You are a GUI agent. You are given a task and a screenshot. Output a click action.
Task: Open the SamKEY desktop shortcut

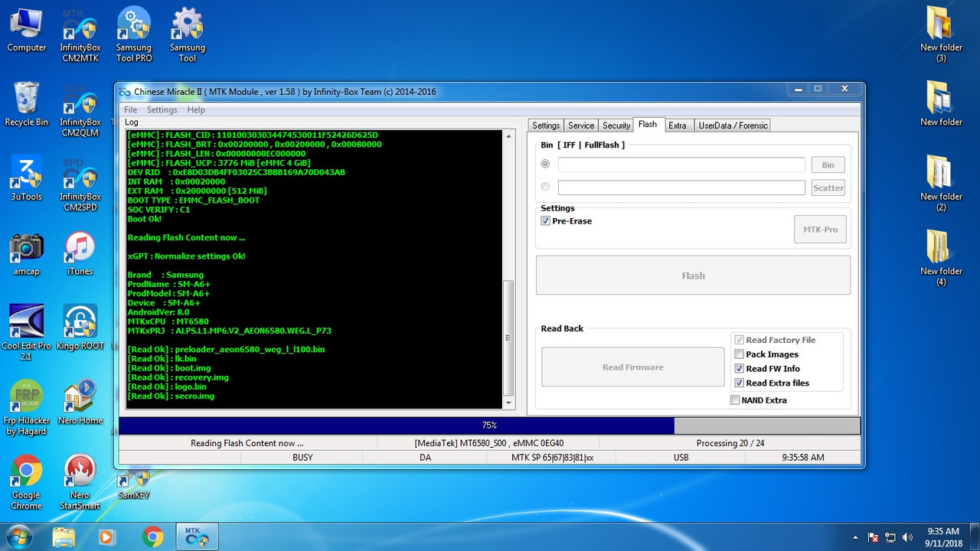134,485
